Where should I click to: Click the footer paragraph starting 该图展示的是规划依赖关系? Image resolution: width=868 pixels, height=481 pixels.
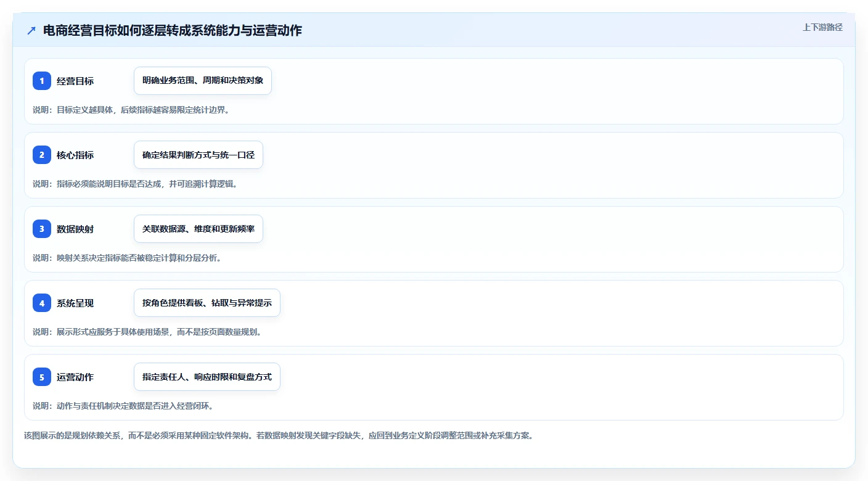[x=278, y=435]
